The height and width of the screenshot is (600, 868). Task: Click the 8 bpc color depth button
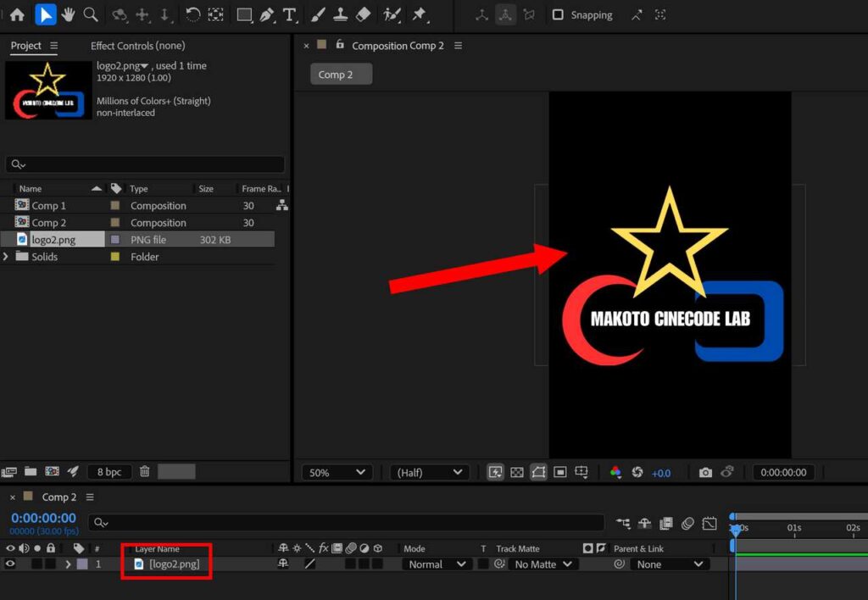pos(109,471)
